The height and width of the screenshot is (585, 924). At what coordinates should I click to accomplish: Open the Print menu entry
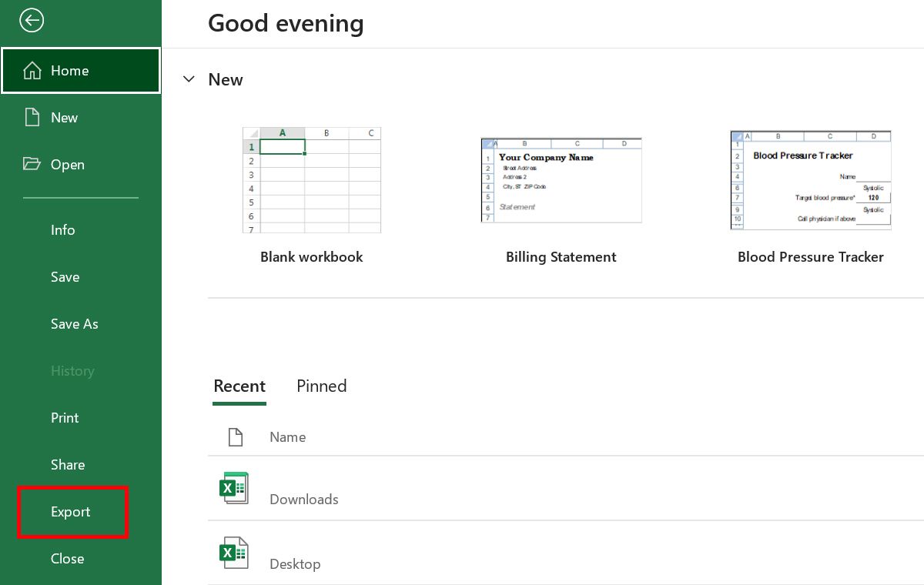[x=64, y=417]
